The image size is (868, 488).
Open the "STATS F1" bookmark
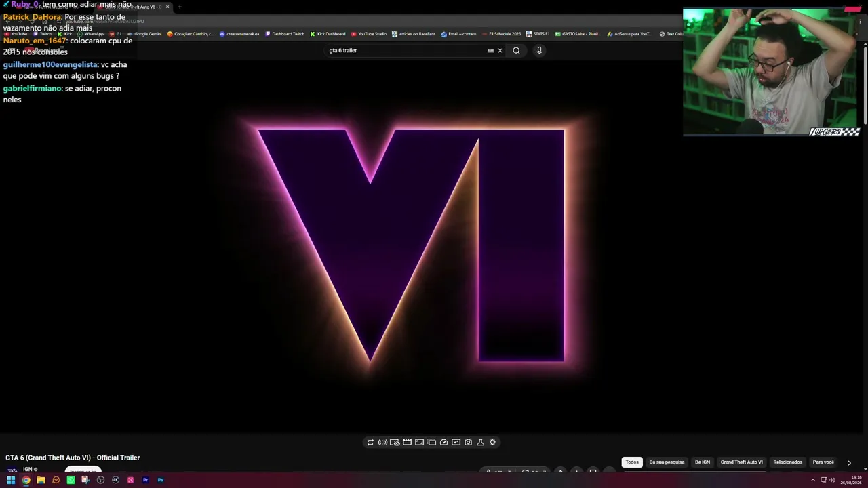click(x=538, y=34)
